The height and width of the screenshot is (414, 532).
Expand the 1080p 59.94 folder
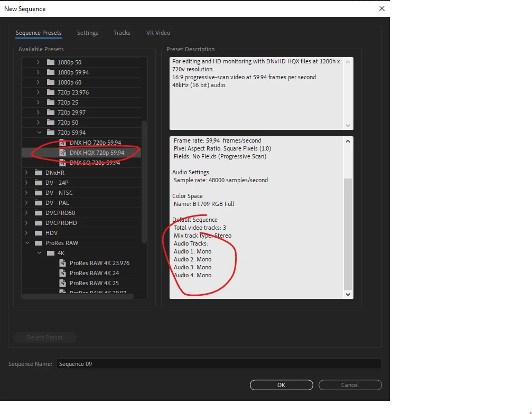pyautogui.click(x=39, y=72)
